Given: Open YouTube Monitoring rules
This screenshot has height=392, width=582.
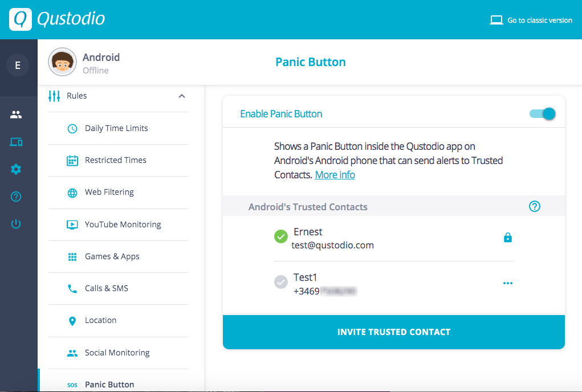Looking at the screenshot, I should point(118,224).
